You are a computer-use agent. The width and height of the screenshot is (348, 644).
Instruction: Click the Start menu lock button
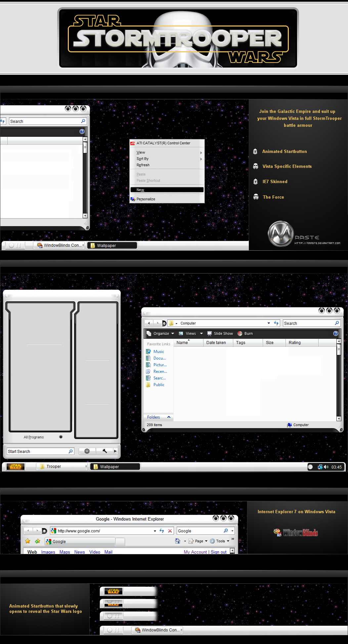tap(105, 451)
